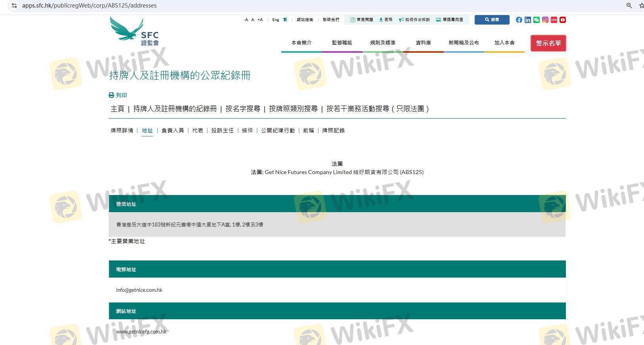The image size is (644, 345).
Task: Open the 加入本會 navigation menu
Action: tap(504, 43)
